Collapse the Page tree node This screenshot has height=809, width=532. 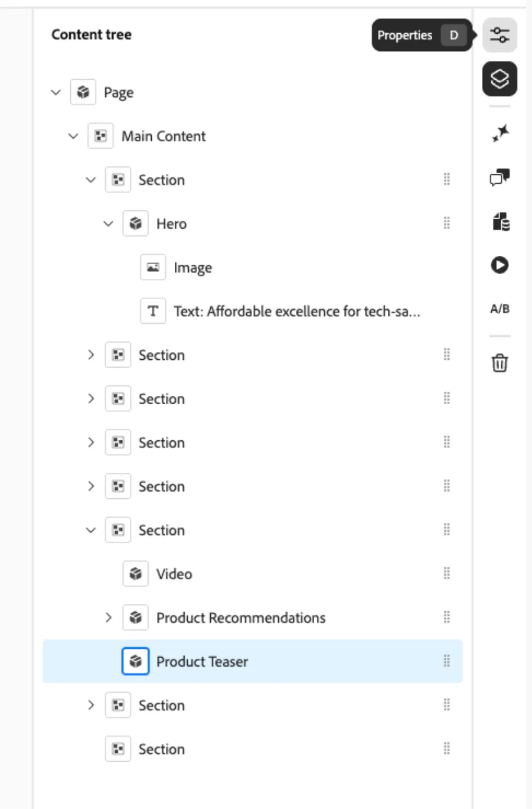[56, 92]
